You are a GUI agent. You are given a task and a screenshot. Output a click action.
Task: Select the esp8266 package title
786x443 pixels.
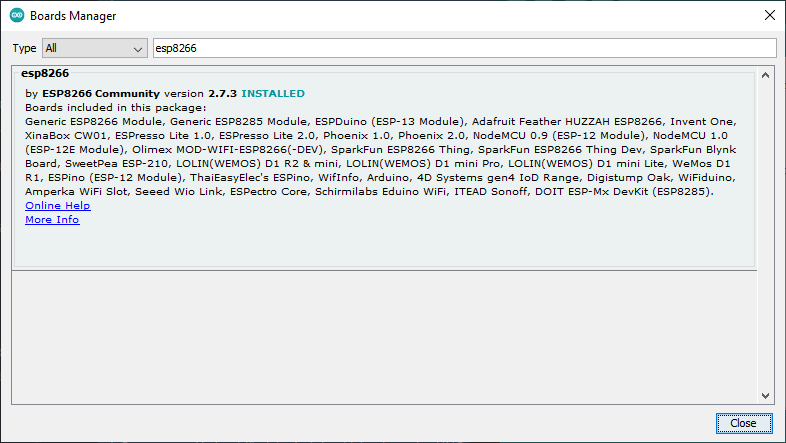(45, 73)
